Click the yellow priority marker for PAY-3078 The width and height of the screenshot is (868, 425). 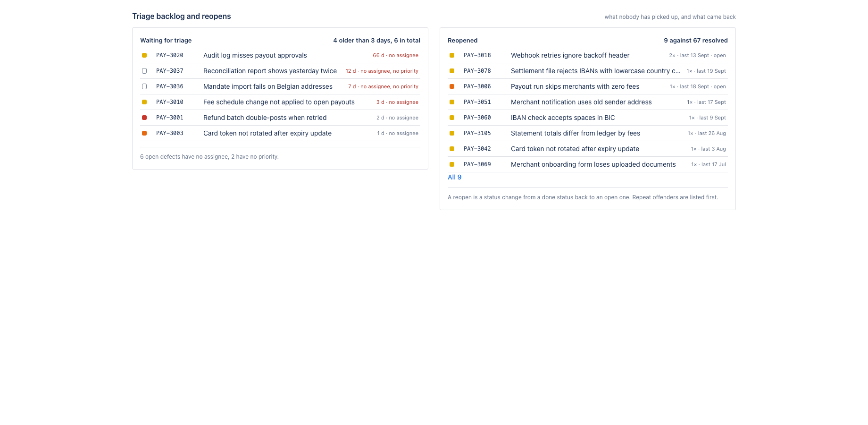click(x=452, y=71)
